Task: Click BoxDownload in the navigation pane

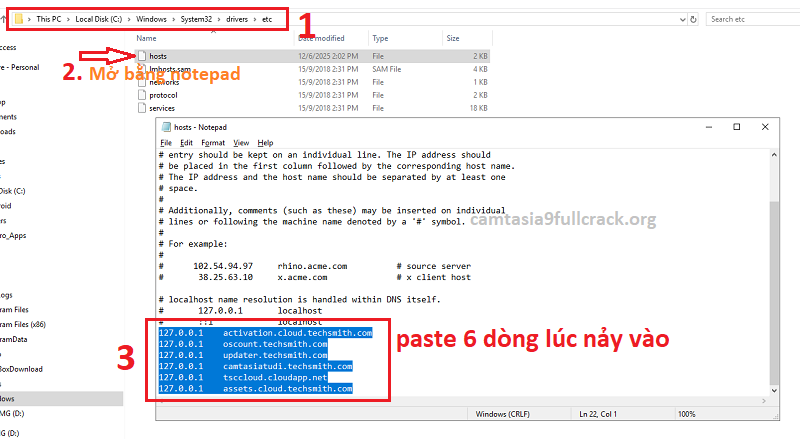Action: (21, 369)
